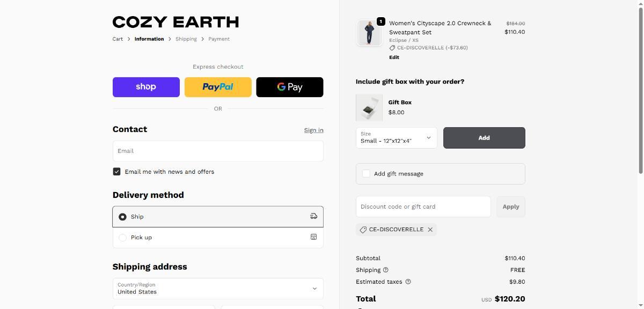644x309 pixels.
Task: Click the Sign in link
Action: point(313,130)
